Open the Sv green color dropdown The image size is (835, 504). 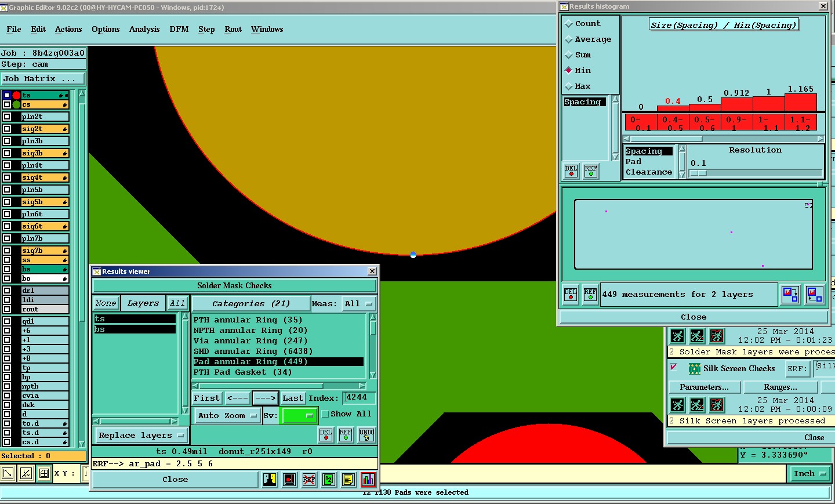[x=299, y=415]
